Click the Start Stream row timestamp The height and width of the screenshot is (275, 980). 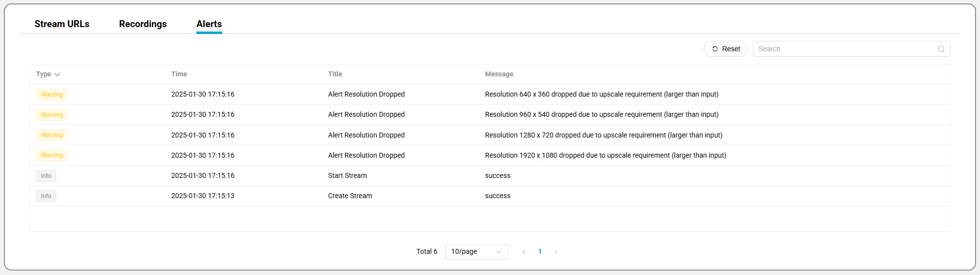[203, 175]
